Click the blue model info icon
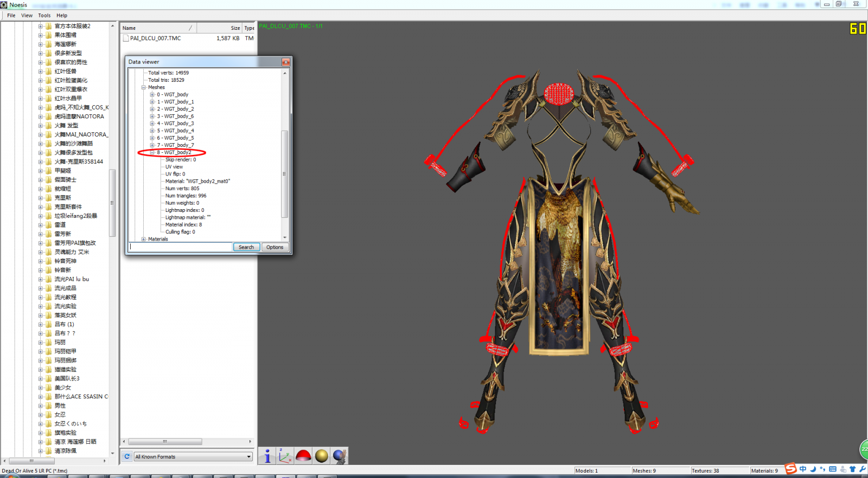Screen dimensions: 868x478 267,456
